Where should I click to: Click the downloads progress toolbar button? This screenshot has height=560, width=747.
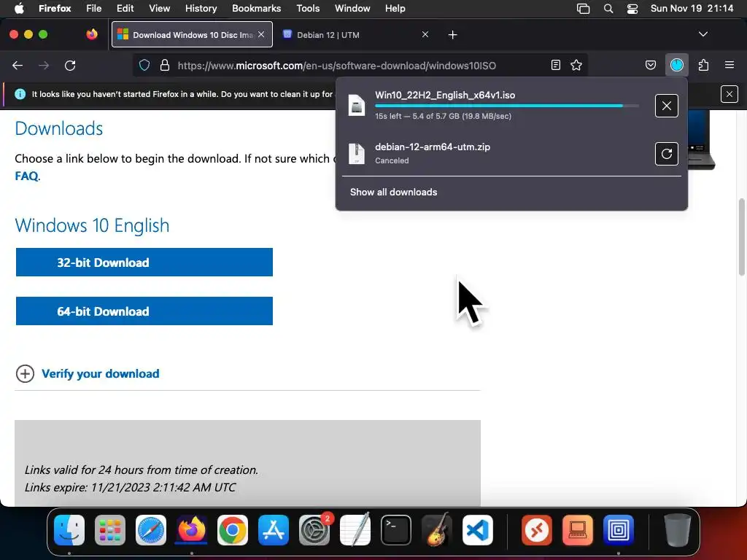tap(677, 65)
